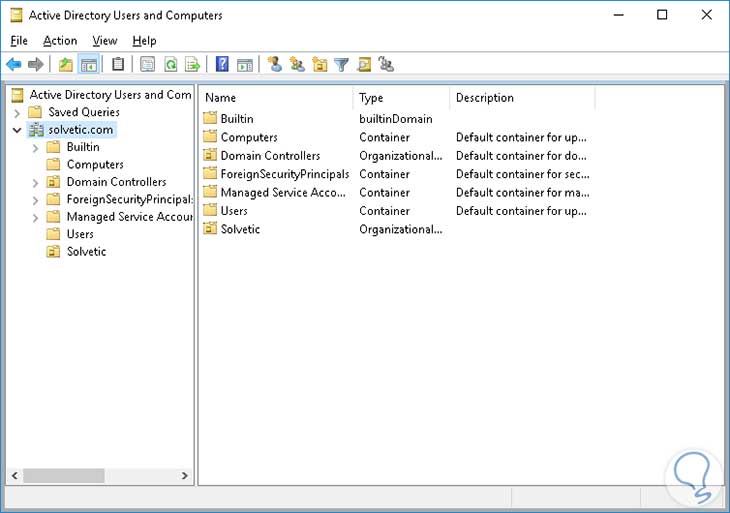Expand the Saved Queries tree node

click(x=17, y=112)
